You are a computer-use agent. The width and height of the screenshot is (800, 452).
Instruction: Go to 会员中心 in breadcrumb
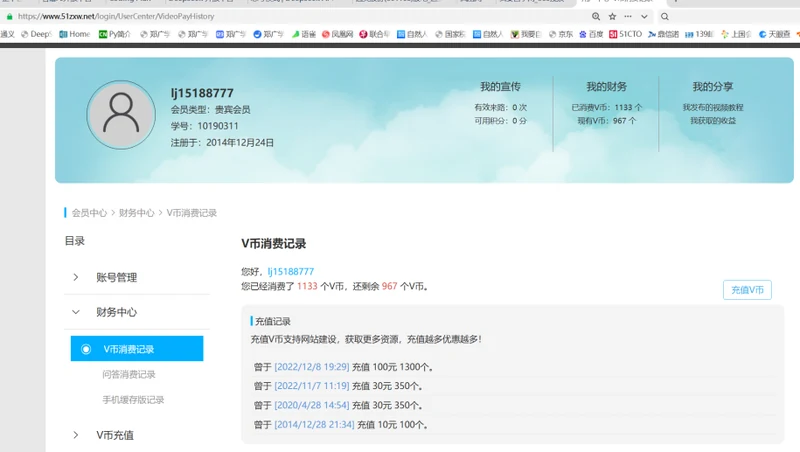(x=89, y=213)
